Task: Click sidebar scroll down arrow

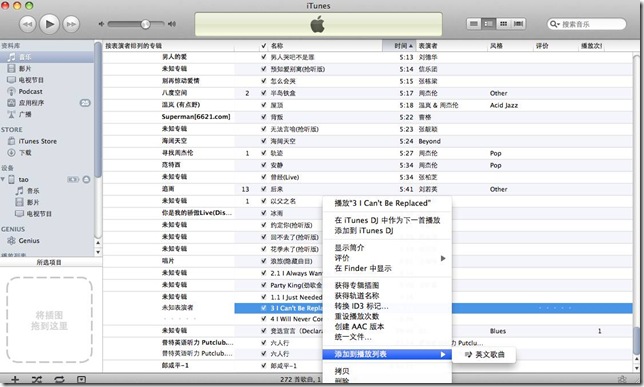Action: click(x=98, y=251)
